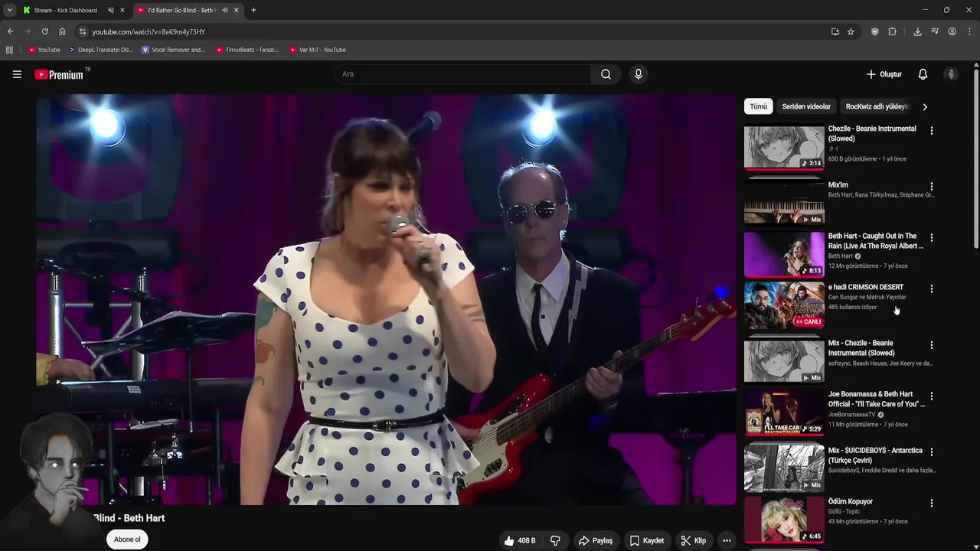Image resolution: width=980 pixels, height=551 pixels.
Task: Click the Abone ol subscribe button
Action: 127,540
